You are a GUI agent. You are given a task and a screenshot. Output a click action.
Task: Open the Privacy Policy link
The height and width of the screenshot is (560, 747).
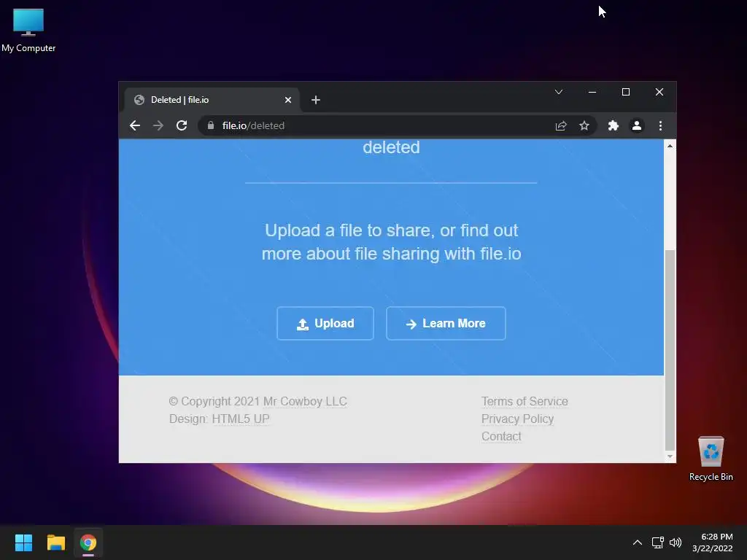(517, 419)
